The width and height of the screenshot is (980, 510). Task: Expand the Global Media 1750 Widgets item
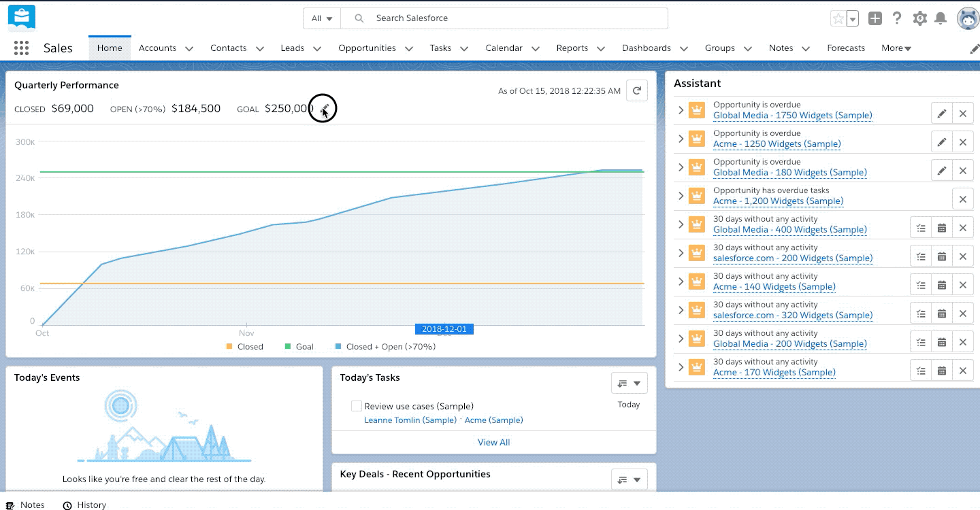(681, 110)
